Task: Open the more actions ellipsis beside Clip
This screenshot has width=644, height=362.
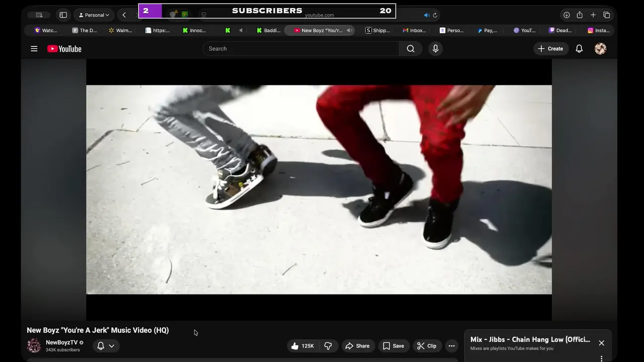Action: (x=451, y=346)
